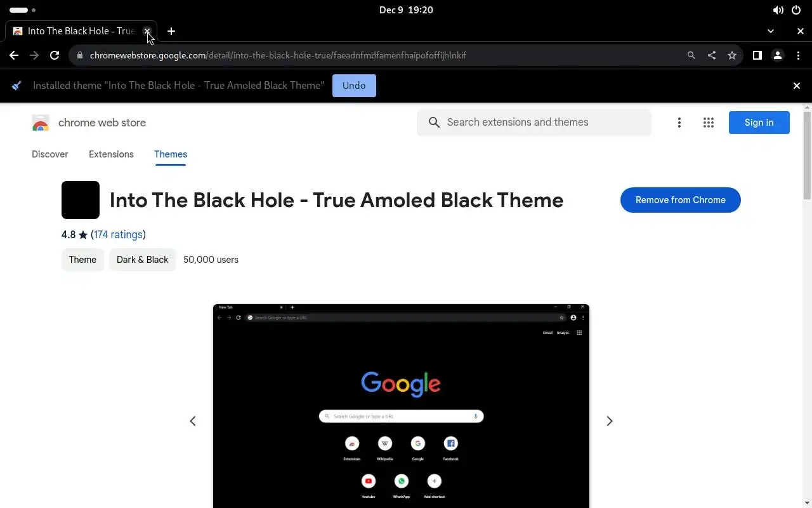Screen dimensions: 812x508
Task: Open Chrome's three-dot menu
Action: click(798, 55)
